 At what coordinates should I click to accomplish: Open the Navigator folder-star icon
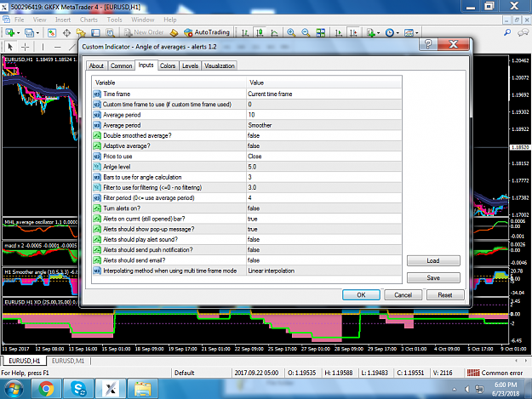click(81, 32)
